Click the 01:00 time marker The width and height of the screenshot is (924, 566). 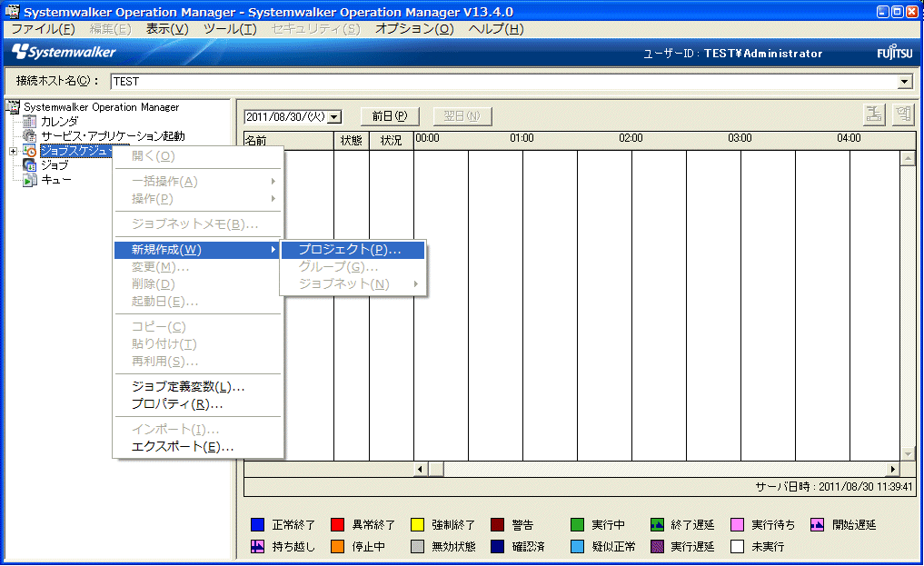[x=522, y=138]
